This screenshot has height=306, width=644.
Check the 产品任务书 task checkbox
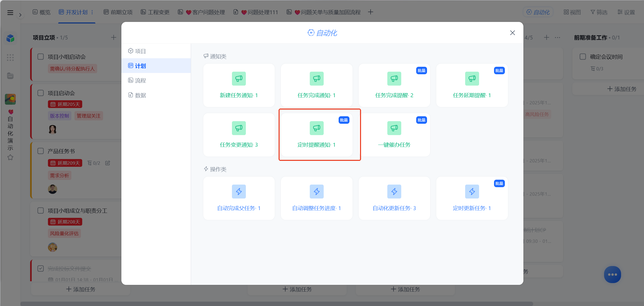(x=41, y=151)
